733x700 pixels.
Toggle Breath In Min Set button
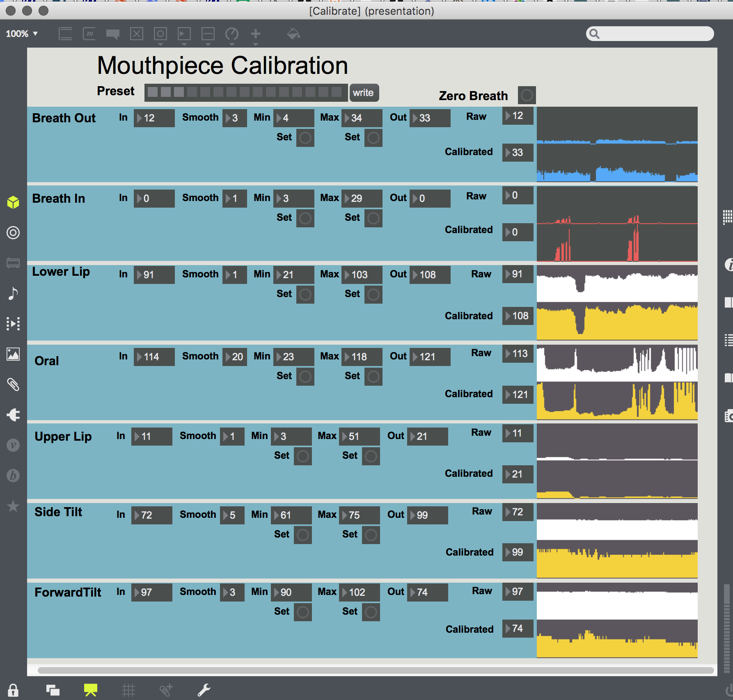(305, 218)
